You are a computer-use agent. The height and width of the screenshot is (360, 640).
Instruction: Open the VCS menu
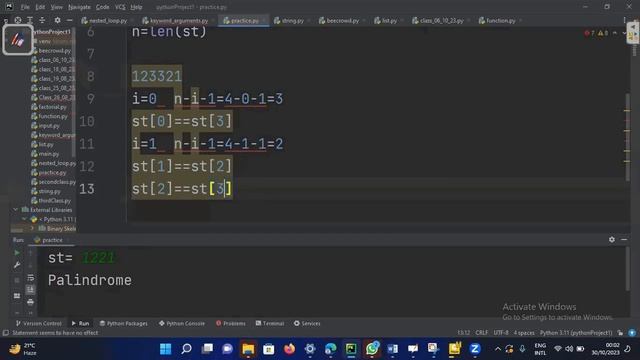120,7
